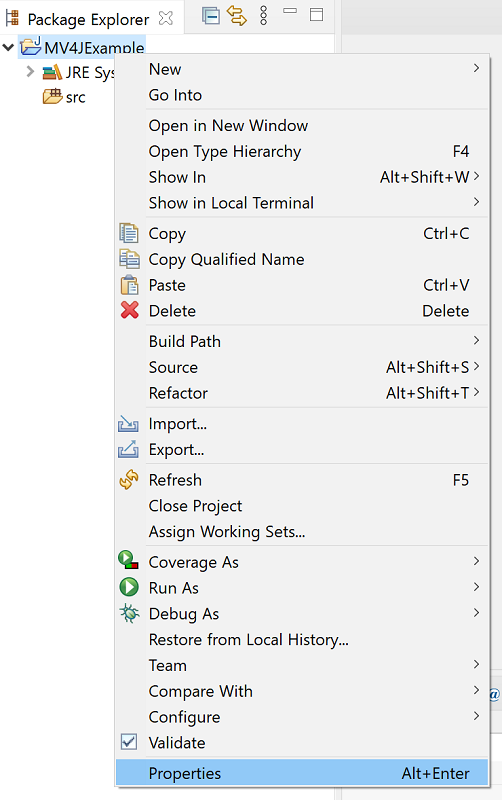Click the red Delete X icon

tap(130, 310)
